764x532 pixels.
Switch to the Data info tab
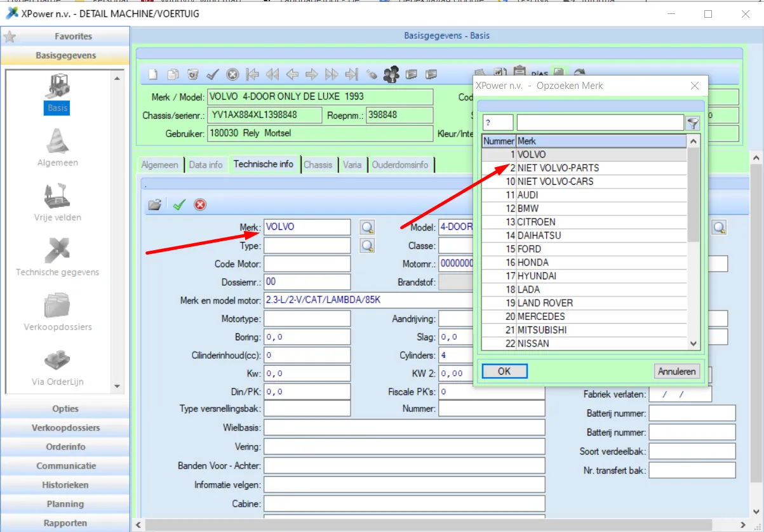point(206,164)
